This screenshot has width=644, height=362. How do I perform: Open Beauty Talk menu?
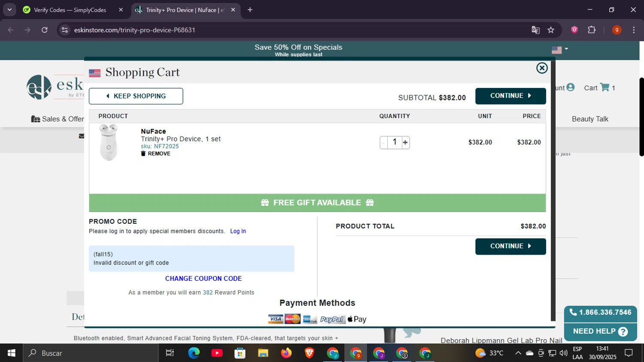[590, 119]
